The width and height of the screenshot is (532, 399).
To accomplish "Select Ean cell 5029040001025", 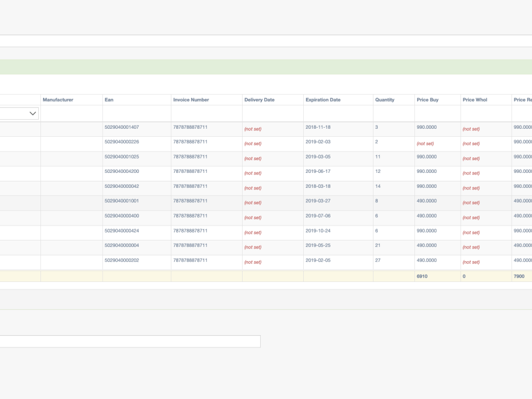I will [122, 157].
